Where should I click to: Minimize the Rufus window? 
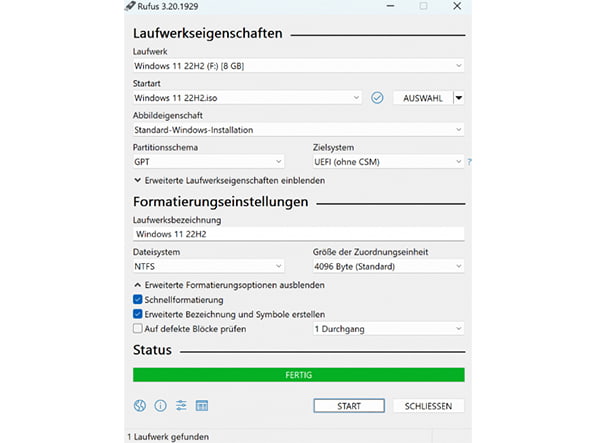pos(390,6)
